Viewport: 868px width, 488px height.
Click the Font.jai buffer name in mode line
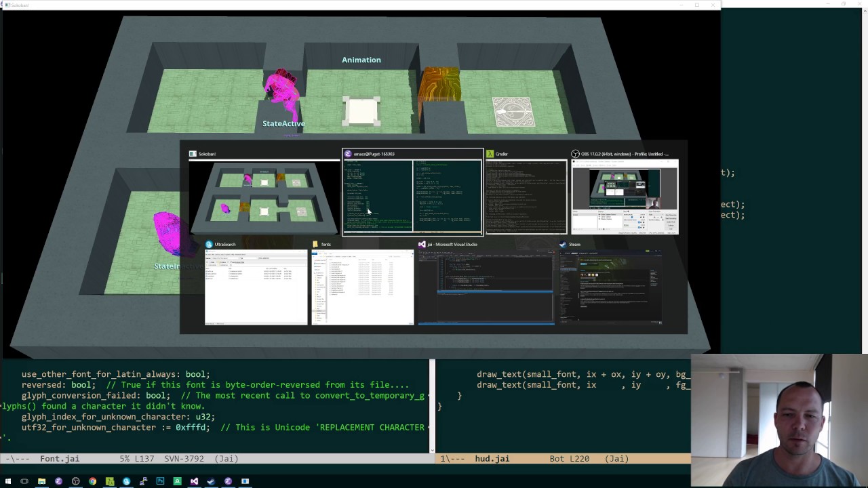click(60, 459)
